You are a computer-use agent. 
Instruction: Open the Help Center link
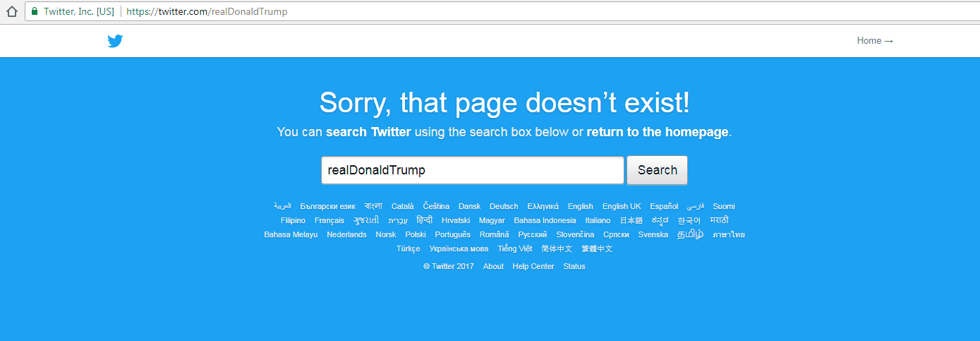[x=533, y=266]
